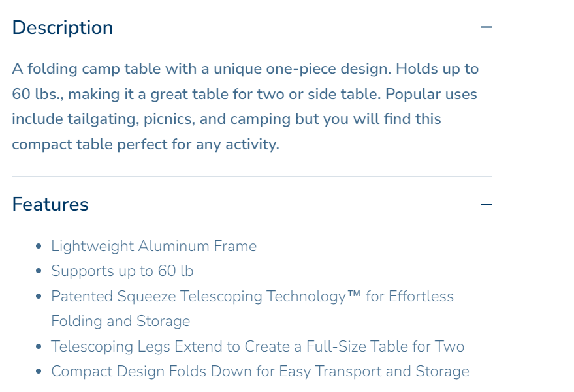Viewport: 574px width, 392px height.
Task: Click the Description accordion heading
Action: click(63, 27)
